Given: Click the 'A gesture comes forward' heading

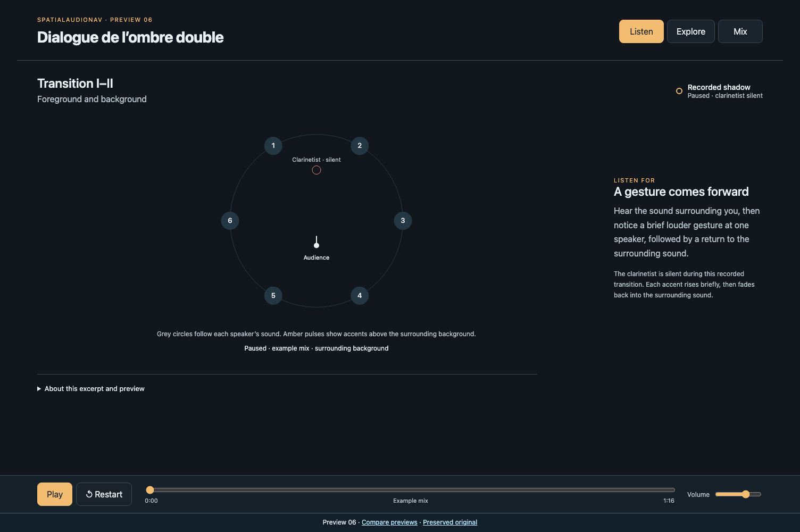Looking at the screenshot, I should coord(681,192).
